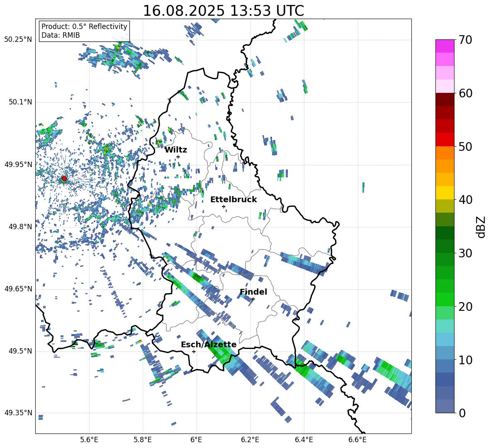Click the Ettelbruck station cross marker
This screenshot has height=448, width=491.
point(224,206)
